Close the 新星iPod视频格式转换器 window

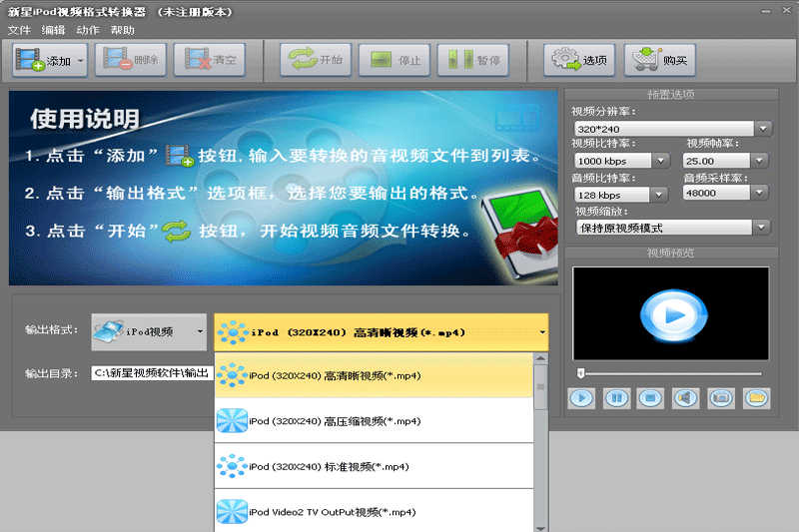787,11
